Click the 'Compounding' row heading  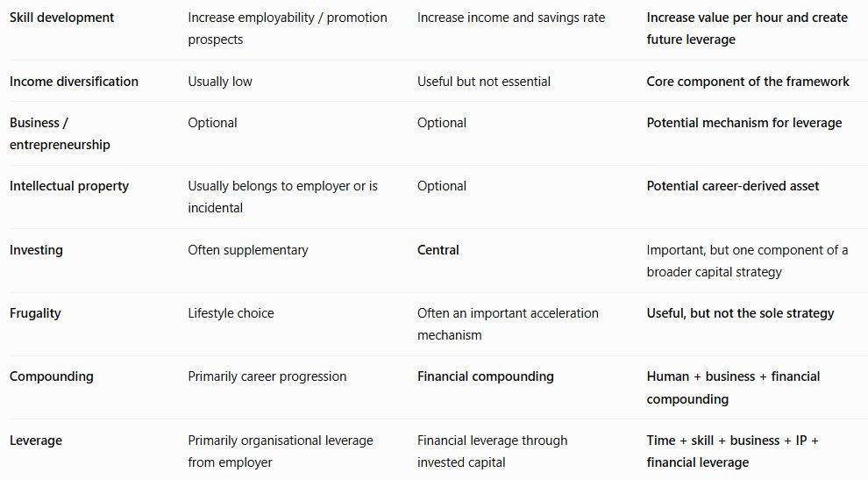(x=51, y=376)
